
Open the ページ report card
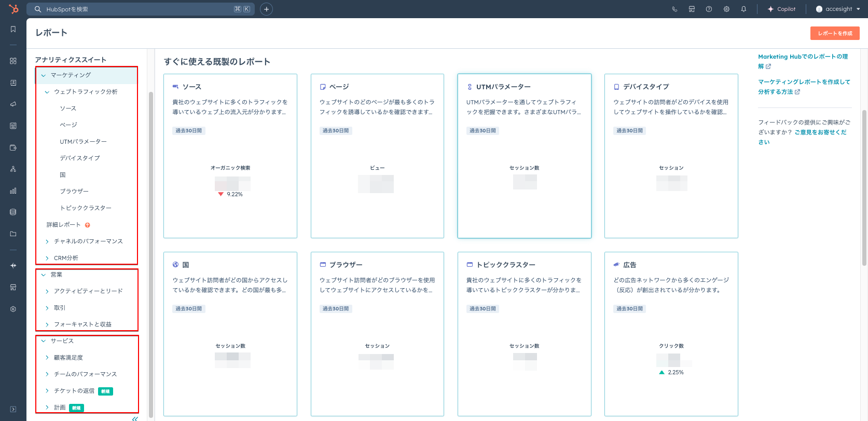pyautogui.click(x=377, y=156)
